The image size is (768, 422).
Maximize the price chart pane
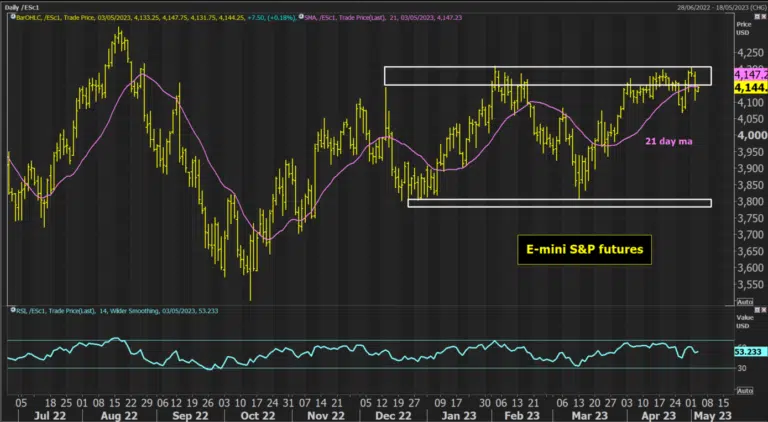(x=757, y=17)
